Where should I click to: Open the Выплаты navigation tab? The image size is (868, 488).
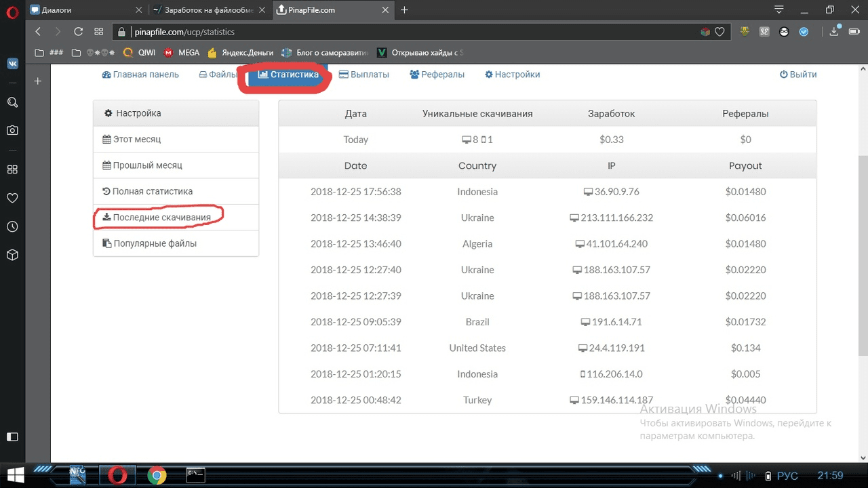[363, 75]
